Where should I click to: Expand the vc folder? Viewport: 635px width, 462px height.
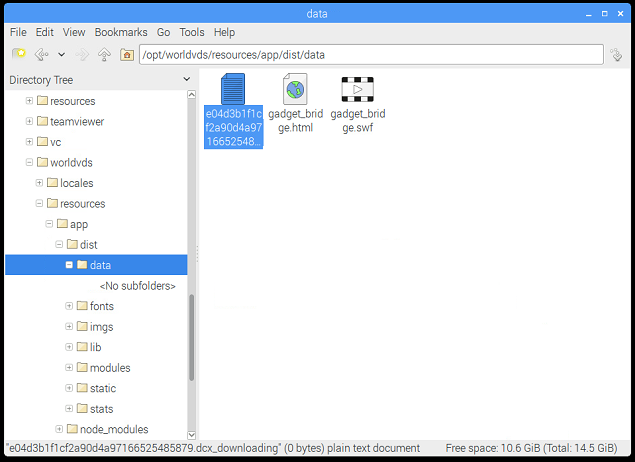(29, 142)
